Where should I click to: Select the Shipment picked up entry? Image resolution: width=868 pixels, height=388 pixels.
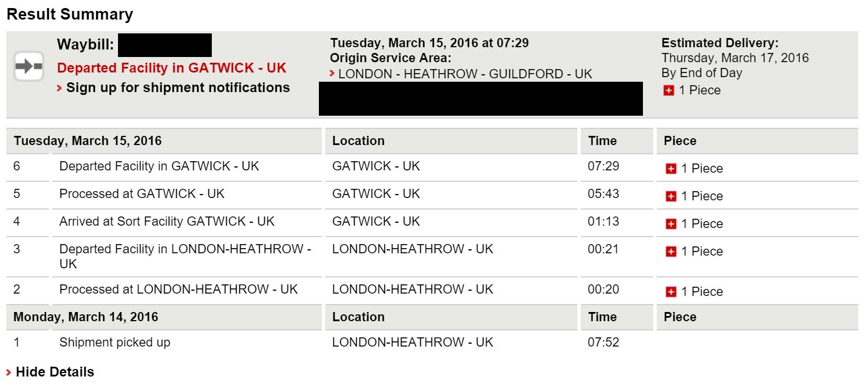115,342
